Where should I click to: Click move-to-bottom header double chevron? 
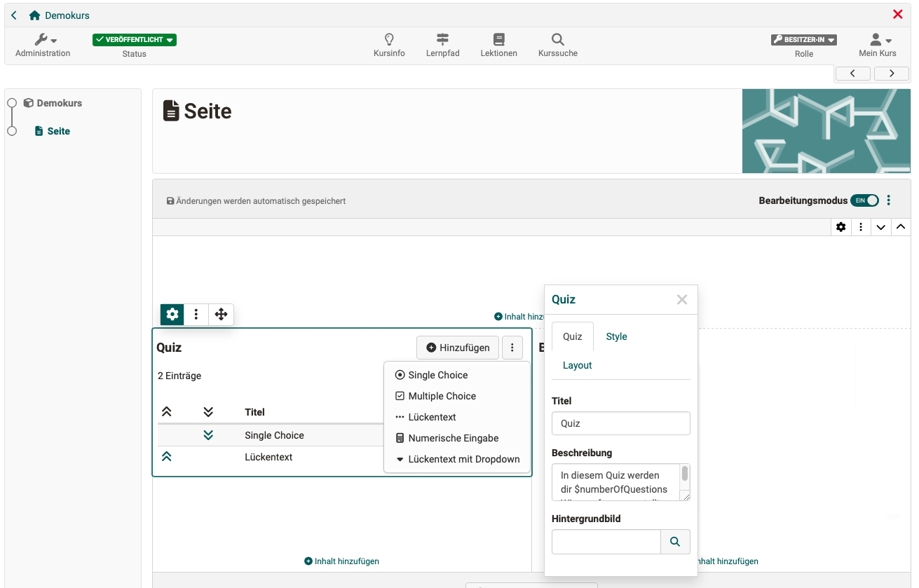tap(208, 412)
